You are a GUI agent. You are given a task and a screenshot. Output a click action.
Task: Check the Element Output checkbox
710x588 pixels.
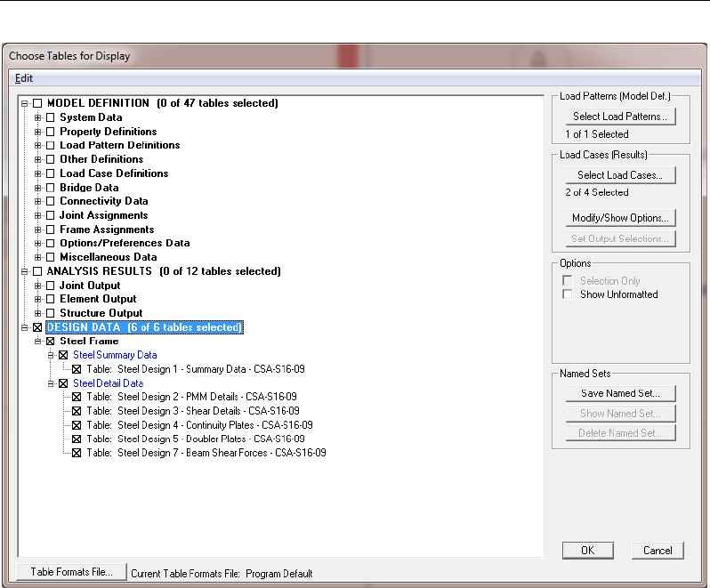50,299
